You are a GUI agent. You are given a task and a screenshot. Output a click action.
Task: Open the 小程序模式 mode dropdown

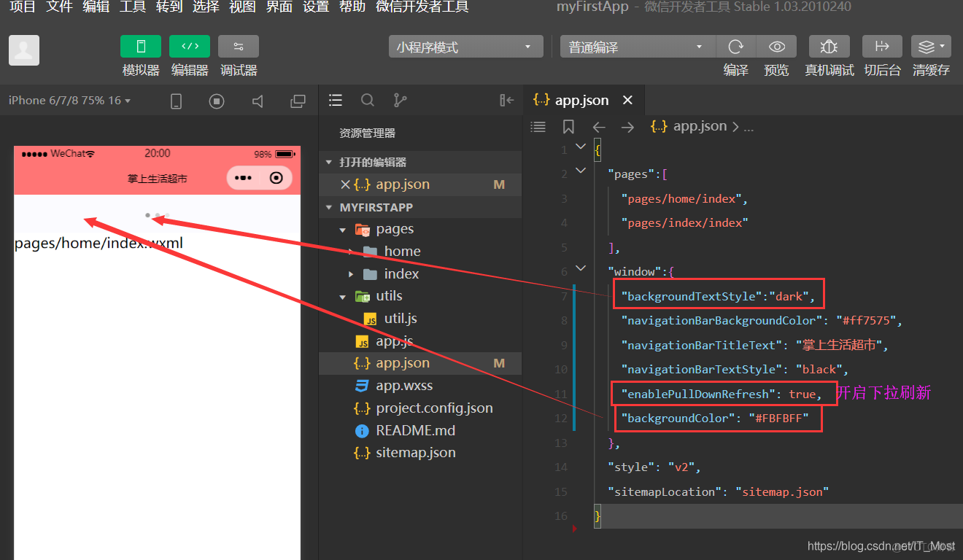(x=465, y=47)
